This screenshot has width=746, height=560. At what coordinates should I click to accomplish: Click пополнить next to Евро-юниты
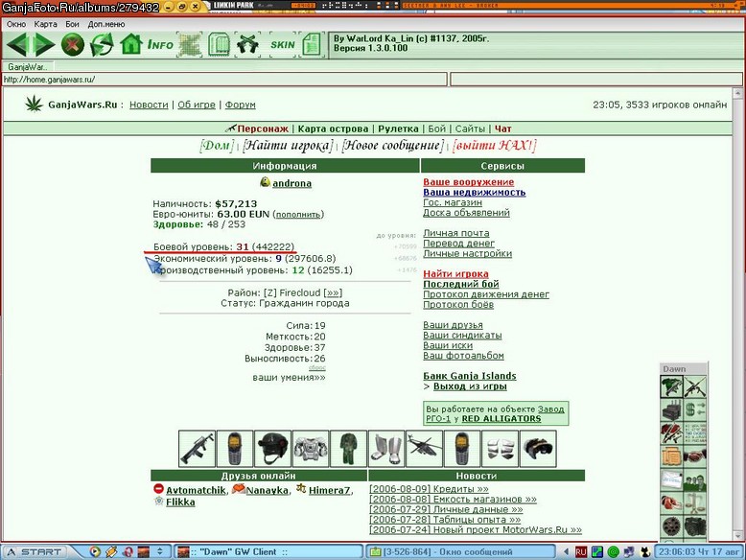(298, 215)
